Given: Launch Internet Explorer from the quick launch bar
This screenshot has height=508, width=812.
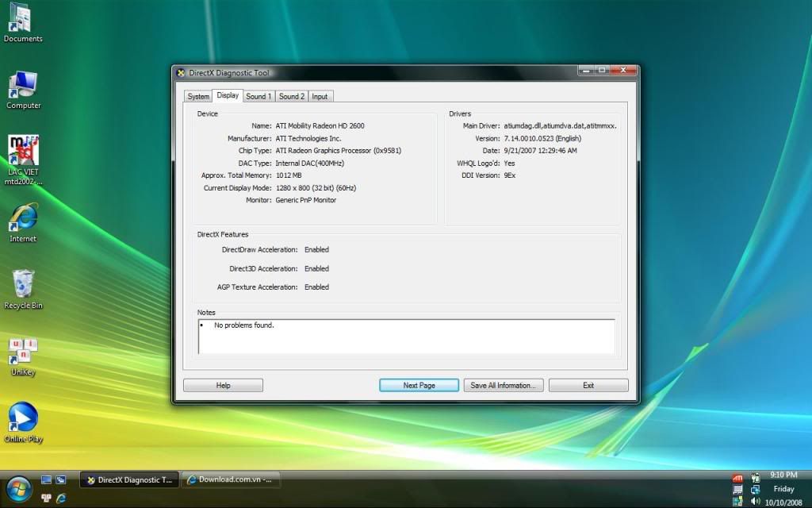Looking at the screenshot, I should [61, 498].
